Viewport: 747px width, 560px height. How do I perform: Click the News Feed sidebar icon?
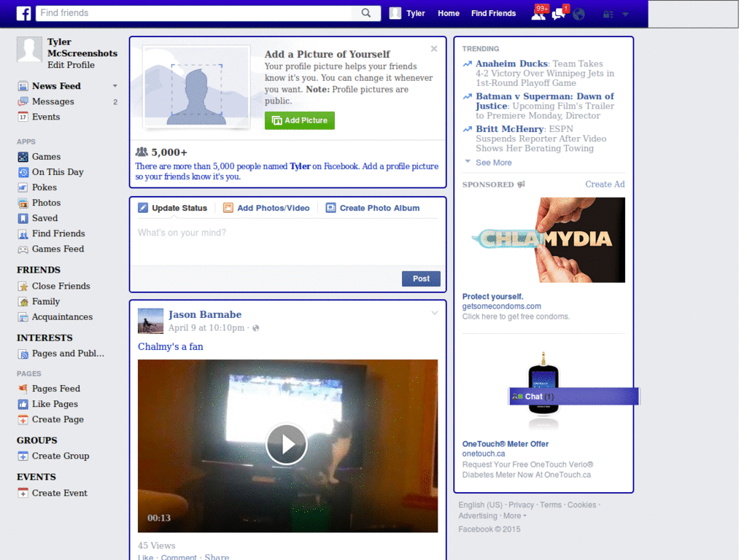[23, 86]
